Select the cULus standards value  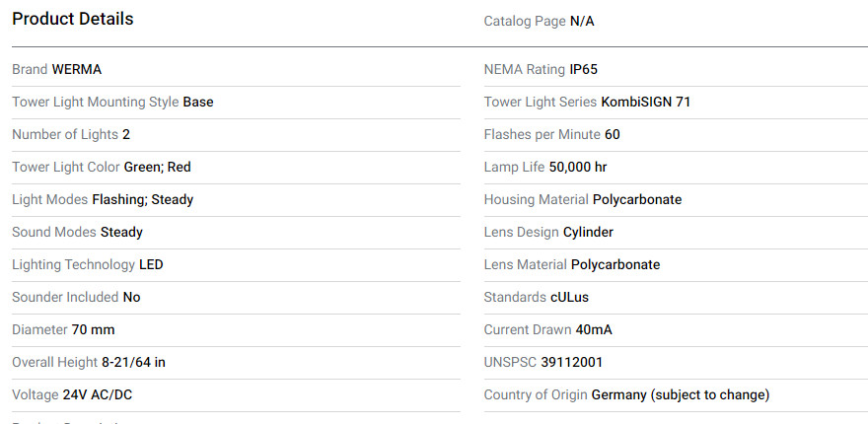[x=569, y=297]
